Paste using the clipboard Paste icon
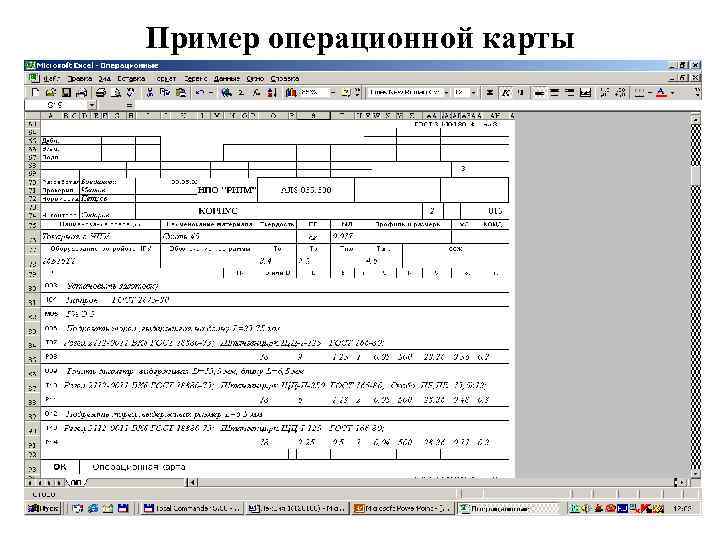The height and width of the screenshot is (540, 720). tap(181, 93)
